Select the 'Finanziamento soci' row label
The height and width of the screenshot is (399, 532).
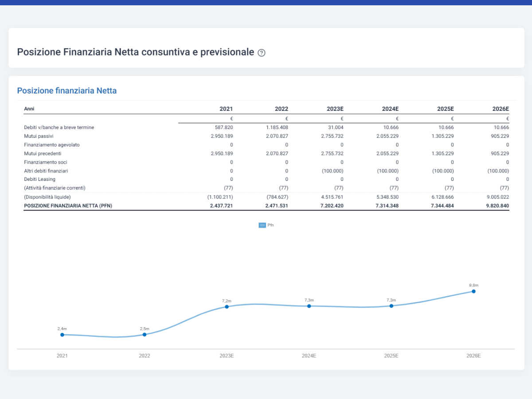pyautogui.click(x=46, y=162)
